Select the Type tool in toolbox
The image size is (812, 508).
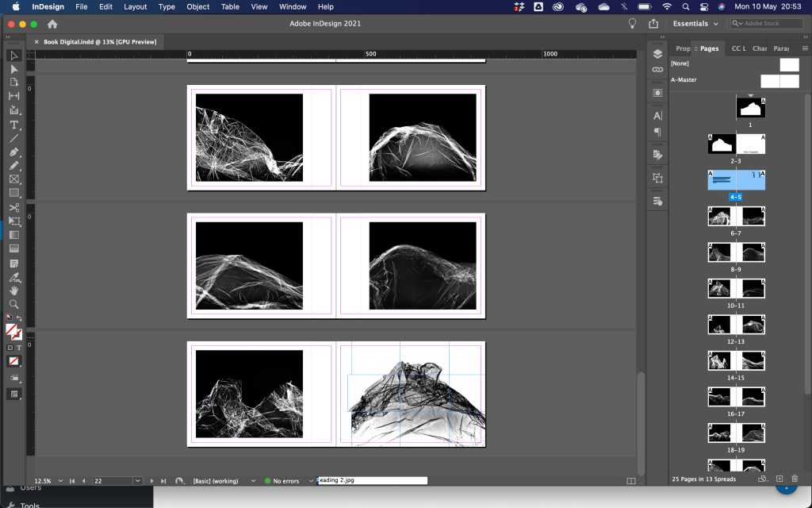[x=14, y=125]
